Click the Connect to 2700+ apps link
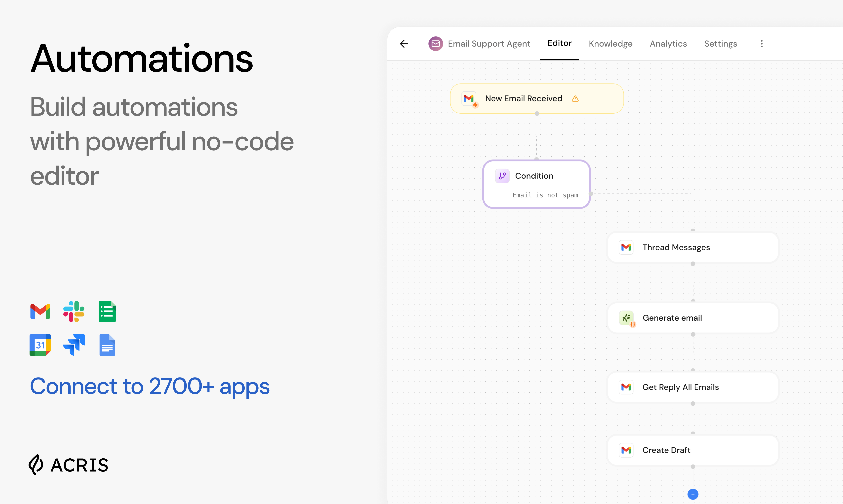843x504 pixels. pyautogui.click(x=150, y=386)
